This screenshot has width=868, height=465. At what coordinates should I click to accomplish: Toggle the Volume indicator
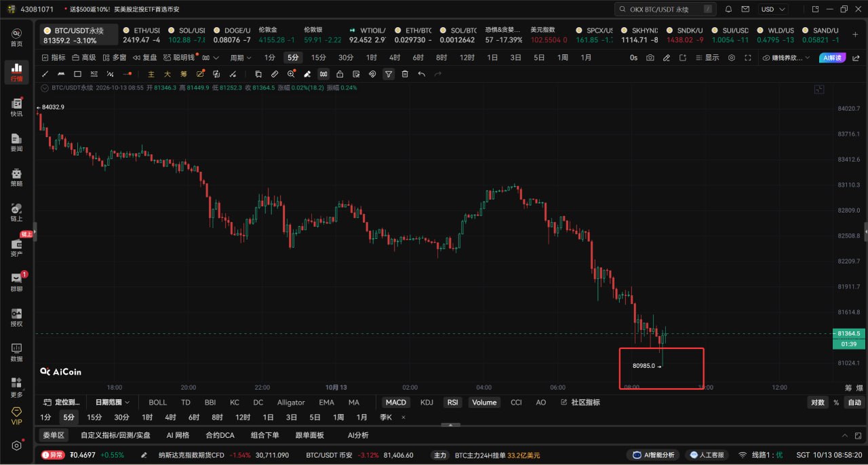(x=484, y=403)
